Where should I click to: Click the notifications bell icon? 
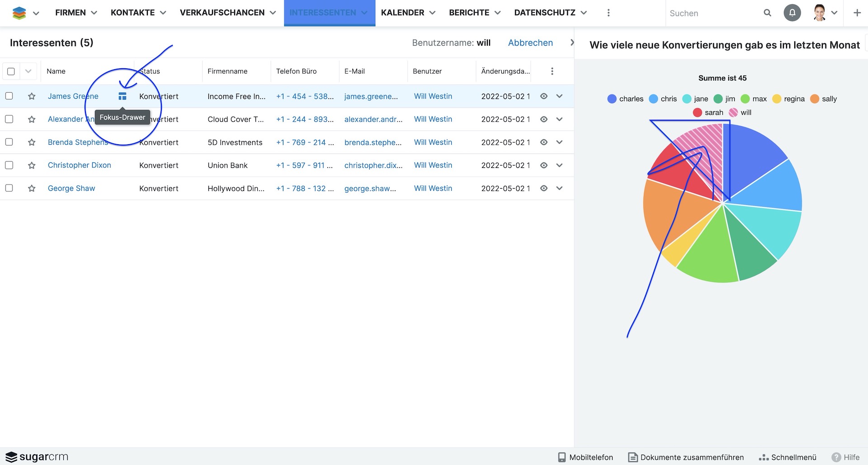coord(792,13)
